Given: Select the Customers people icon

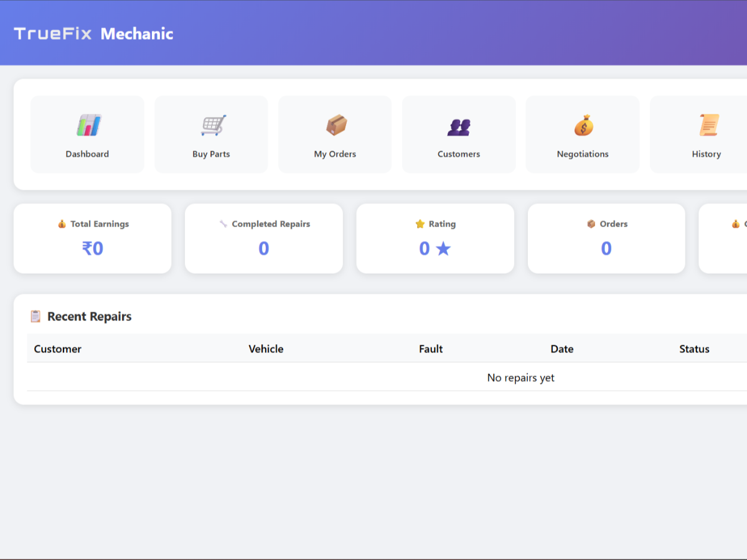Looking at the screenshot, I should (459, 128).
